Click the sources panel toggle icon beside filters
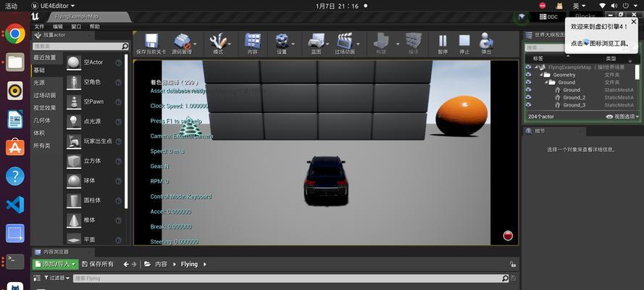 [x=37, y=278]
